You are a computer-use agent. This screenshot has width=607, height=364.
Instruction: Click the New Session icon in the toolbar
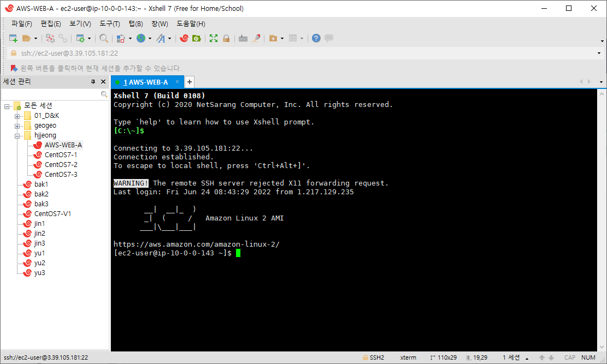click(13, 38)
